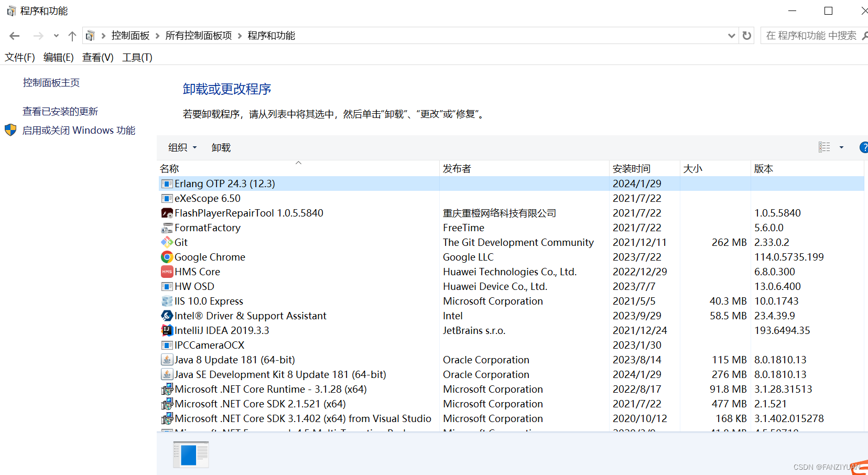The width and height of the screenshot is (868, 475).
Task: Click the 程序和功能 breadcrumb segment
Action: (272, 36)
